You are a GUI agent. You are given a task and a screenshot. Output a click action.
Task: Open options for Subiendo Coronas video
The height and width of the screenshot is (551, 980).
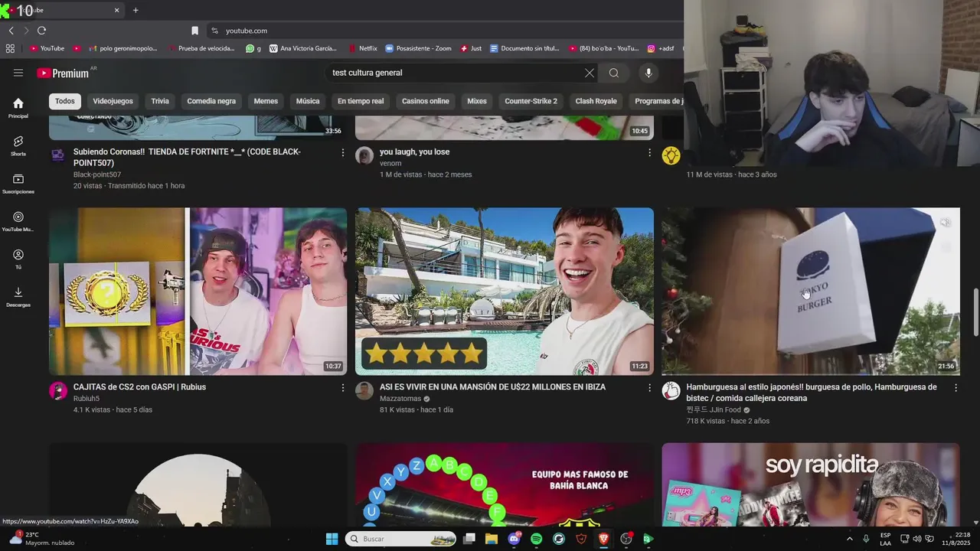342,153
